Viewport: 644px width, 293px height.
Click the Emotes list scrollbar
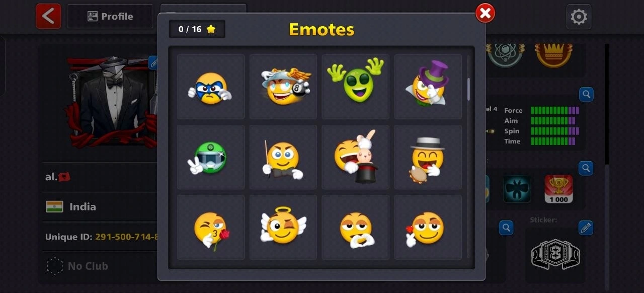point(469,89)
